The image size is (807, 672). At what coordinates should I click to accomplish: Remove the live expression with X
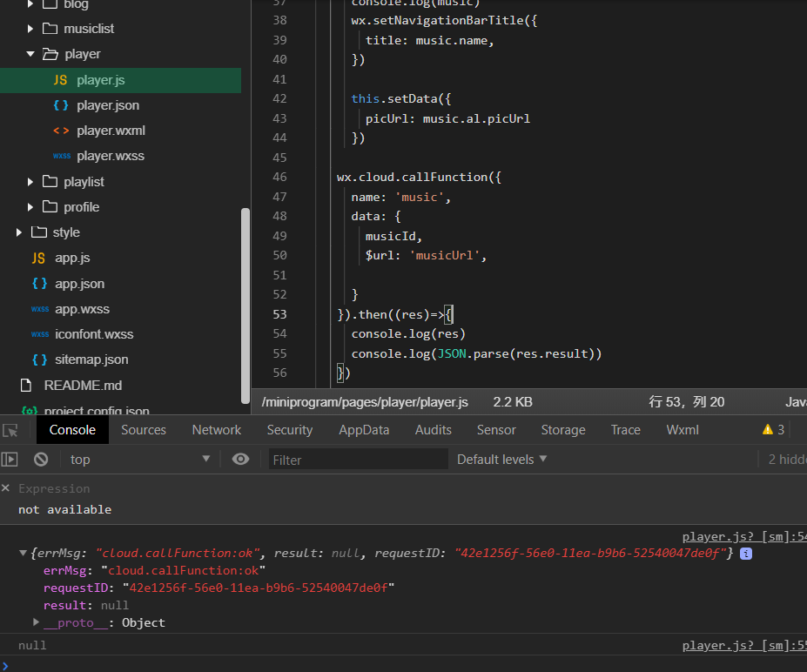point(6,488)
